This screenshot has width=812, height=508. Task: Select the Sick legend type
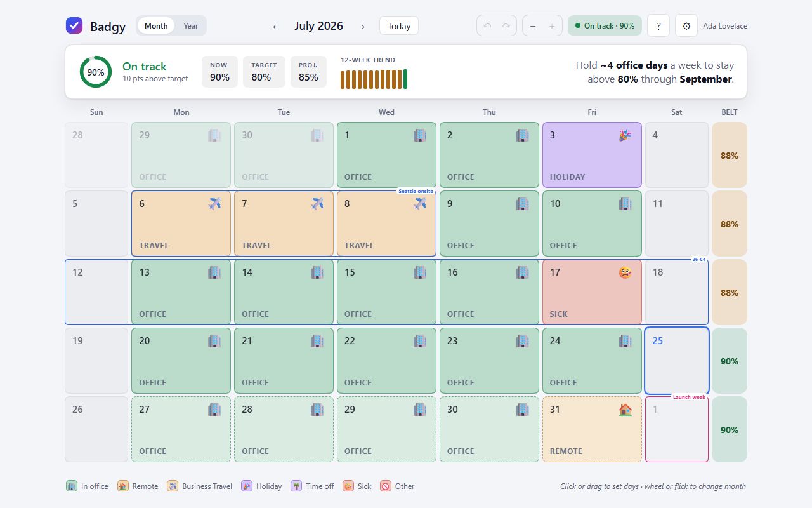point(357,486)
